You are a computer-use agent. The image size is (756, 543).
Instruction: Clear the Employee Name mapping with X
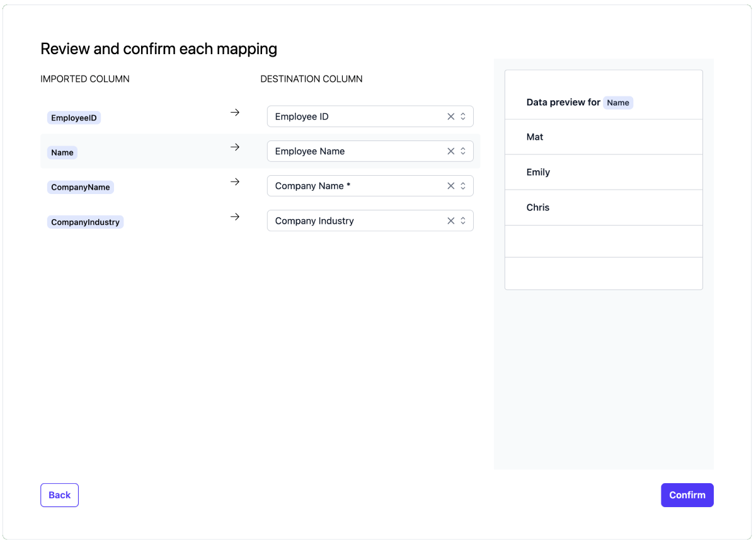[450, 151]
